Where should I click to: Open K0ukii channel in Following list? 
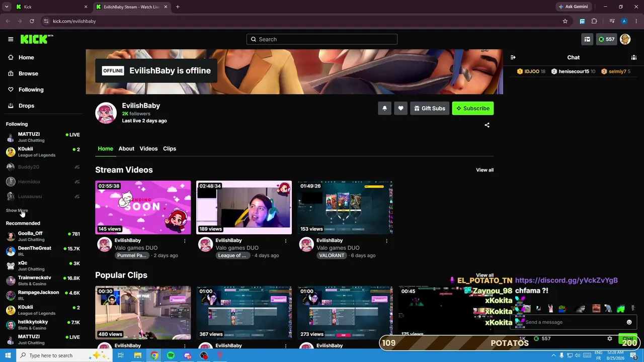tap(43, 152)
